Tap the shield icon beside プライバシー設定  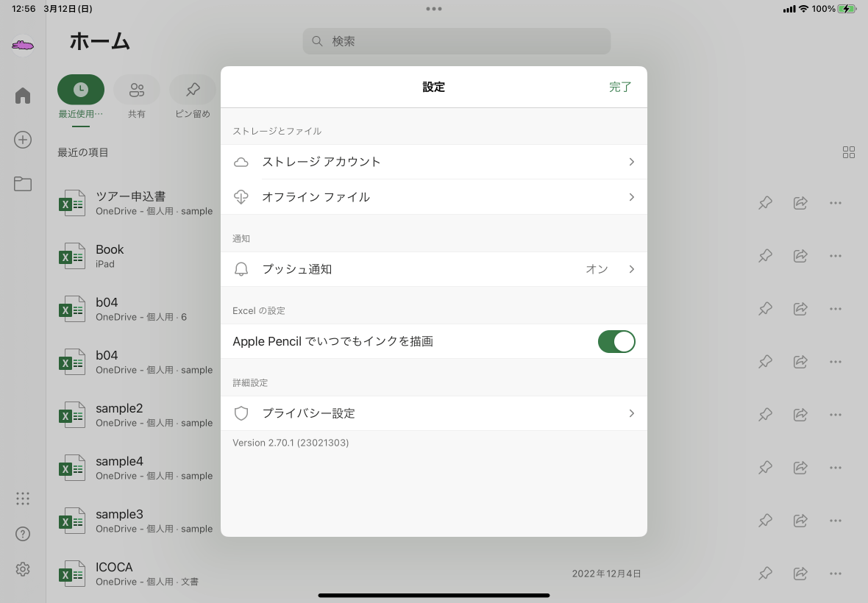pos(241,413)
